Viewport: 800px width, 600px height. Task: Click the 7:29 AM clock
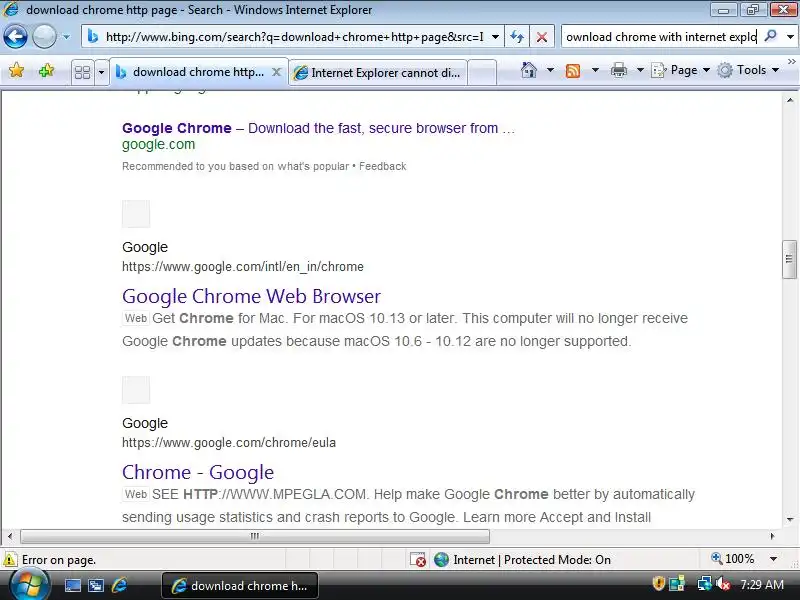coord(762,584)
